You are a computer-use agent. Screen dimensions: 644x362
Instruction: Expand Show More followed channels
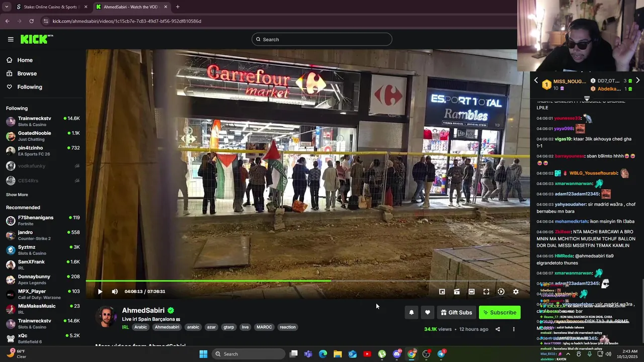tap(17, 195)
